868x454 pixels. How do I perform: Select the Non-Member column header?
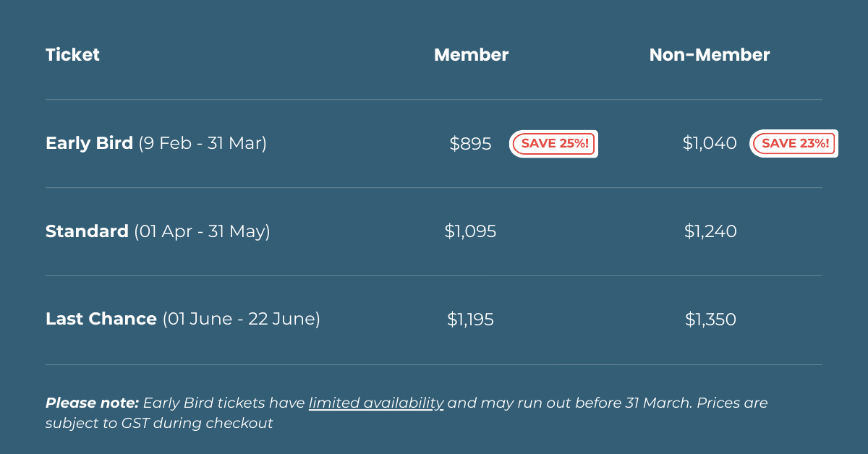pos(709,55)
